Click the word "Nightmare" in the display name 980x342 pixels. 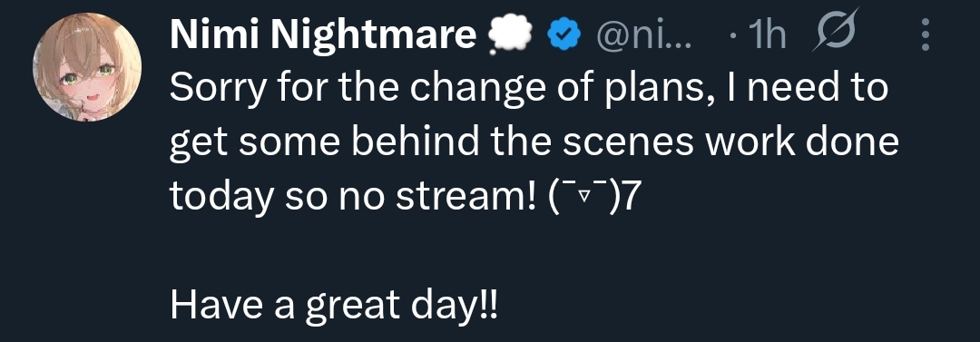(x=374, y=37)
